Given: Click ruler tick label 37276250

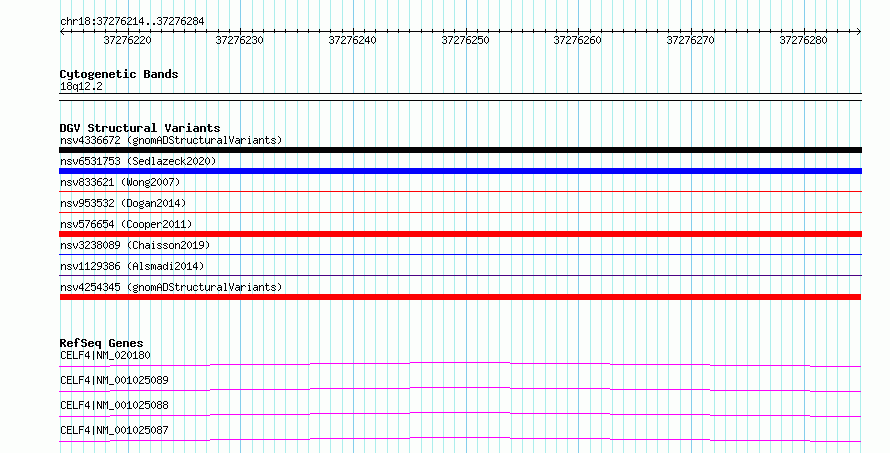Looking at the screenshot, I should point(465,40).
